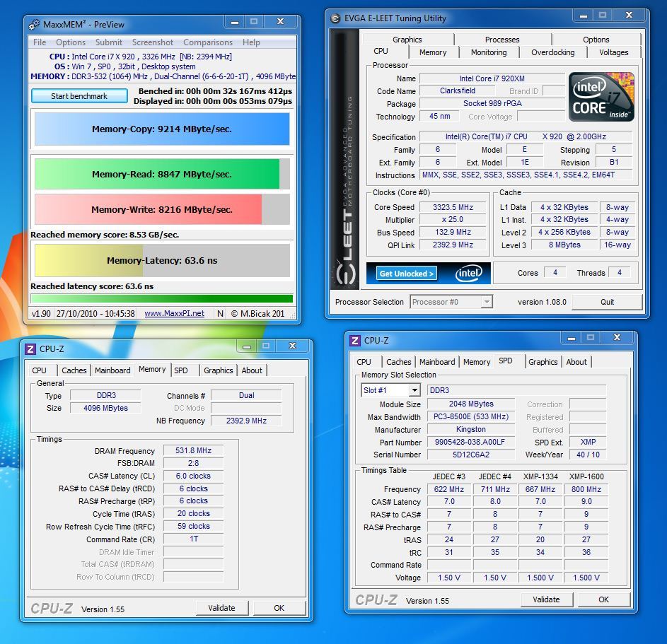Click the Start benchmark button

pos(79,96)
